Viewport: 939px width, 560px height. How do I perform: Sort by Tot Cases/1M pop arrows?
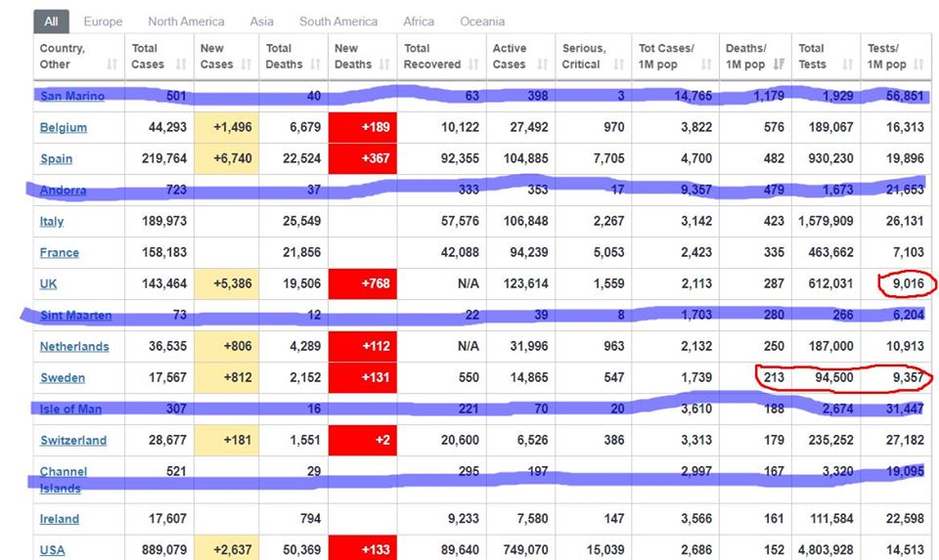pos(706,65)
